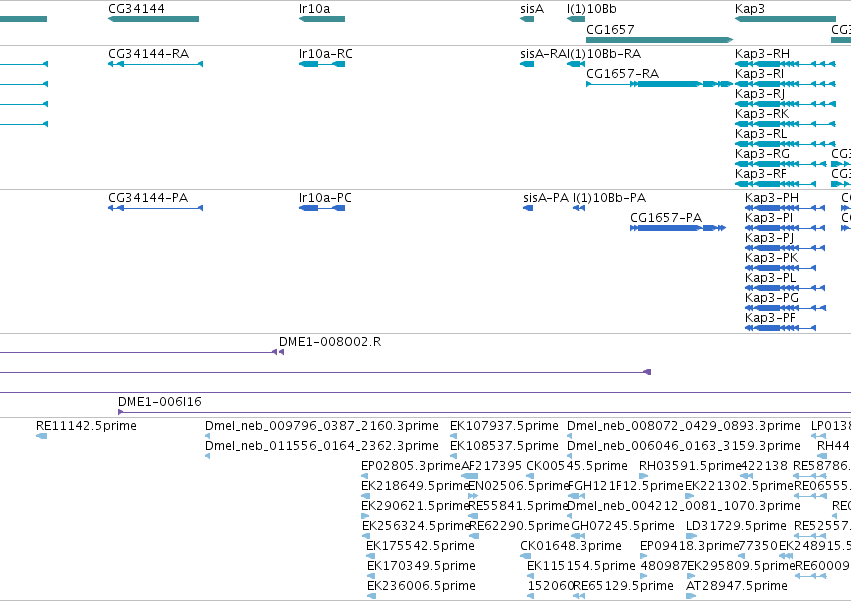Select the Kap3-PI CDS feature

785,228
